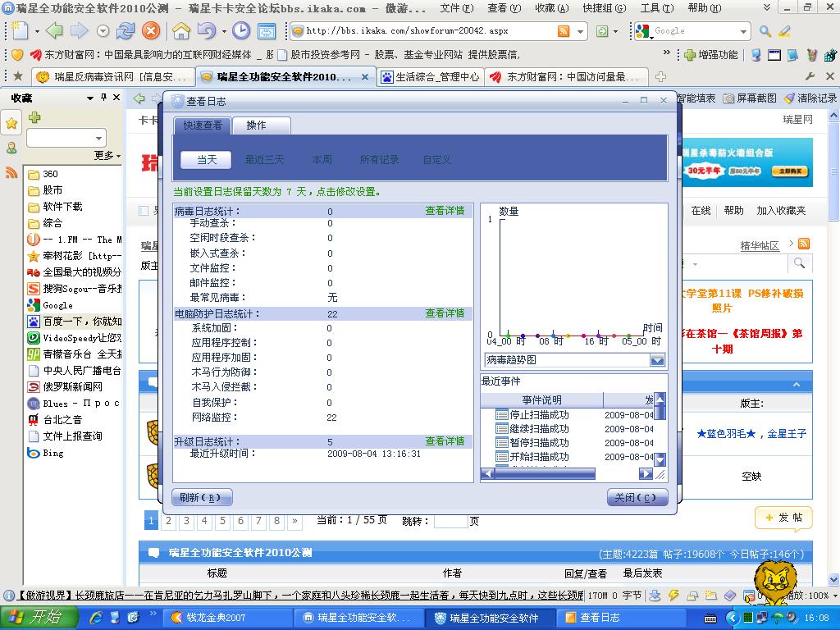Image resolution: width=840 pixels, height=630 pixels.
Task: Click the browser Forward arrow icon
Action: tap(79, 31)
